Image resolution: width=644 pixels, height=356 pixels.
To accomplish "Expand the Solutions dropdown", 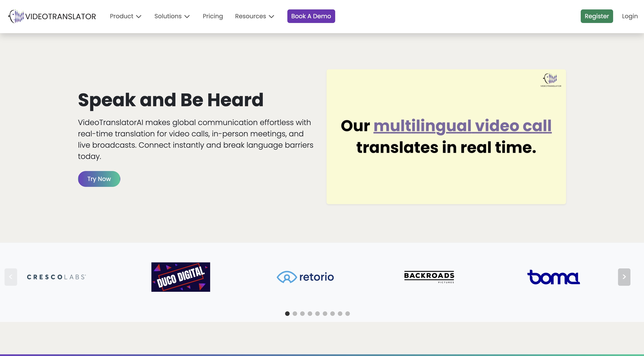I will coord(172,16).
